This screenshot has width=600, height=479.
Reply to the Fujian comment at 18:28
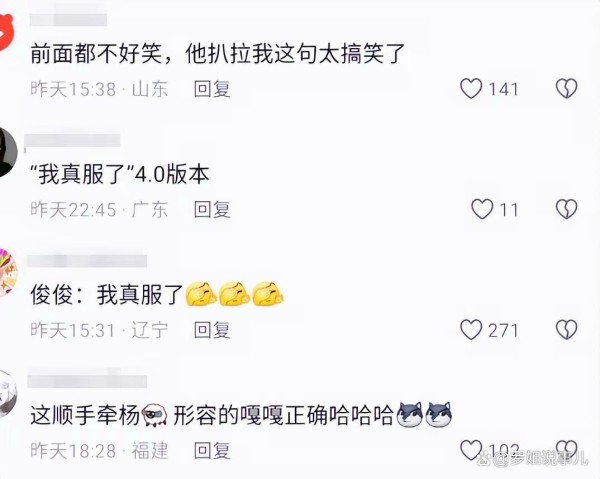pyautogui.click(x=212, y=451)
